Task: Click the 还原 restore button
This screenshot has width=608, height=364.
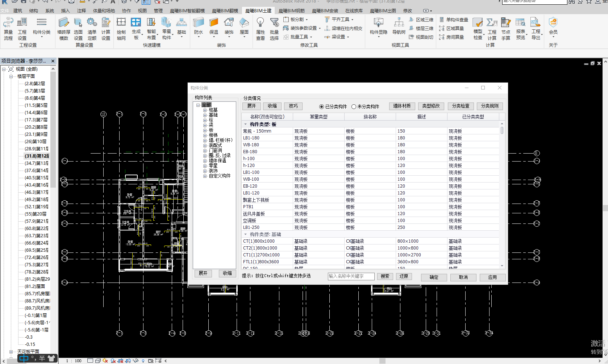Action: click(404, 276)
